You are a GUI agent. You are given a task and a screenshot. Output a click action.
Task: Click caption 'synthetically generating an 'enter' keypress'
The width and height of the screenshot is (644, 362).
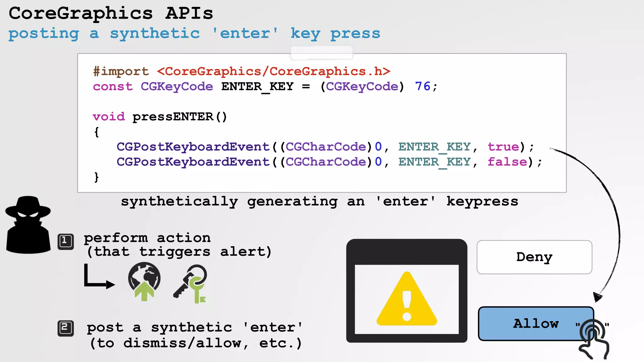pyautogui.click(x=319, y=201)
